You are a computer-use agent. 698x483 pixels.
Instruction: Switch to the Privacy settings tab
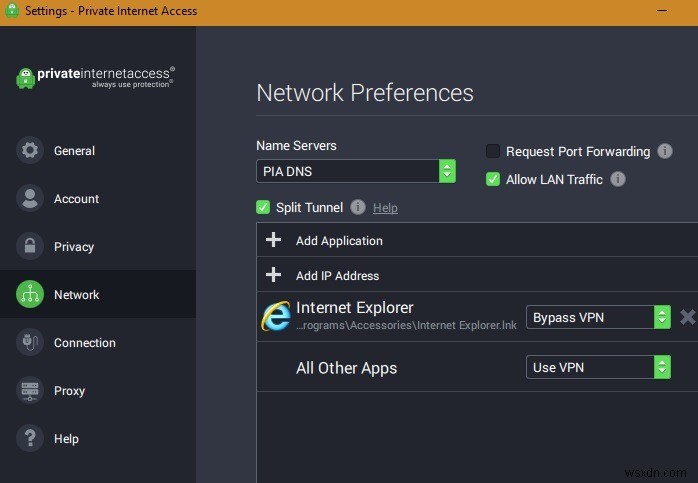coord(74,247)
